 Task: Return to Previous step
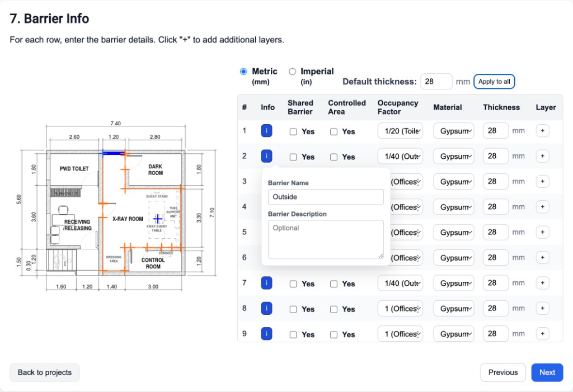coord(503,372)
